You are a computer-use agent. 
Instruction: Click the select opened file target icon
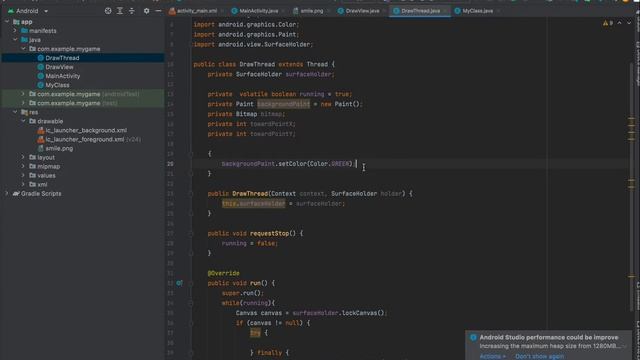click(x=108, y=11)
